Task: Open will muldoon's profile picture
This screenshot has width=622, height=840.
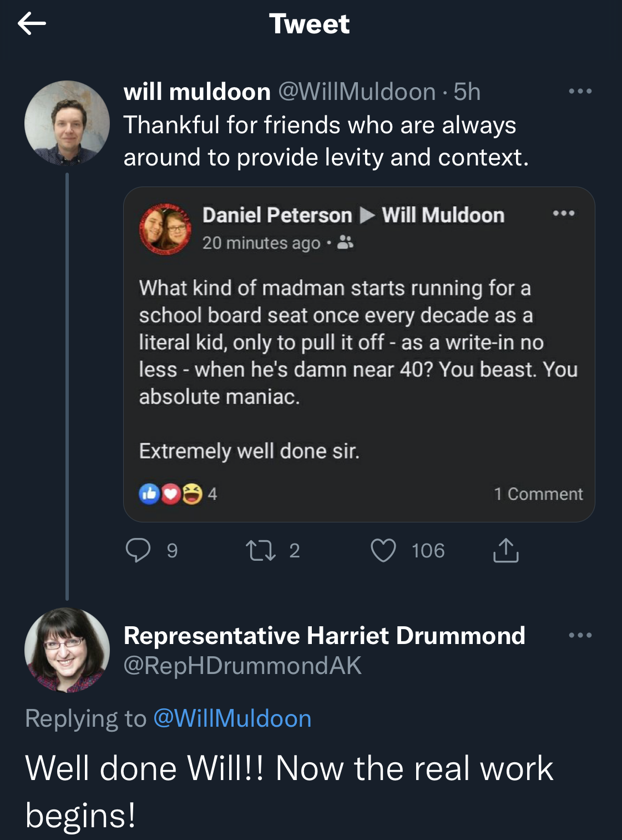Action: 67,123
